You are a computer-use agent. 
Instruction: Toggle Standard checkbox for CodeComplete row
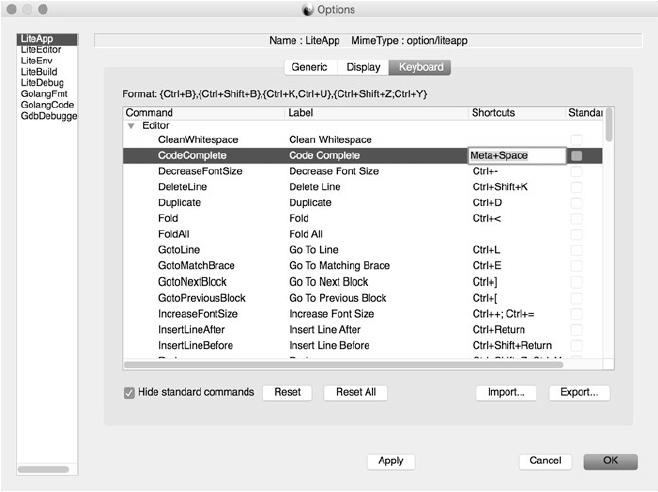(x=577, y=156)
